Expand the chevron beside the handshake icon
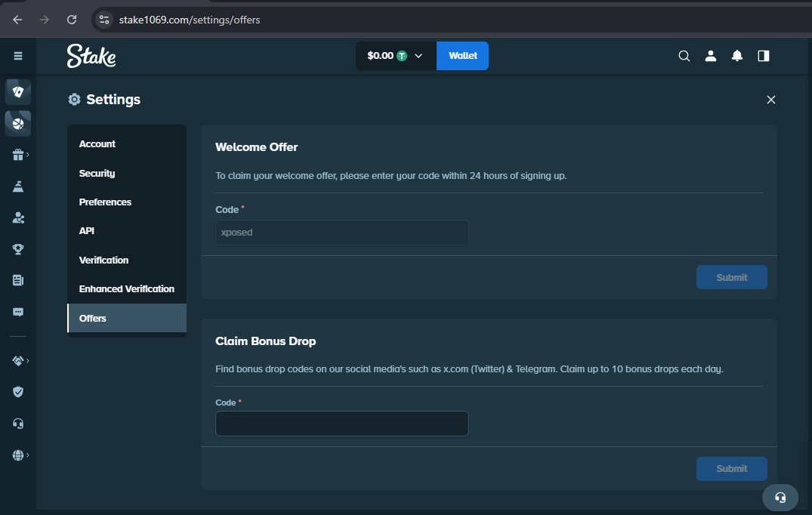This screenshot has width=812, height=515. click(x=27, y=360)
